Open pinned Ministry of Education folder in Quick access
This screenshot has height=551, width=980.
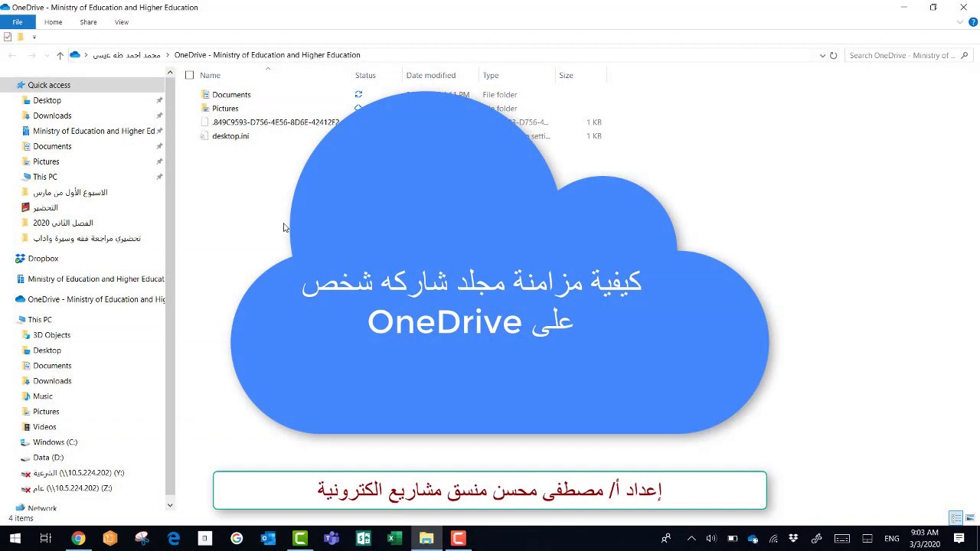93,131
